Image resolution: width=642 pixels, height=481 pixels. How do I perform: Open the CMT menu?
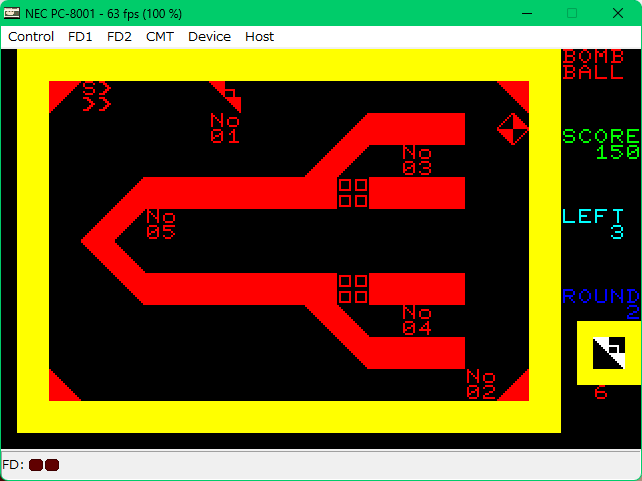pos(159,36)
